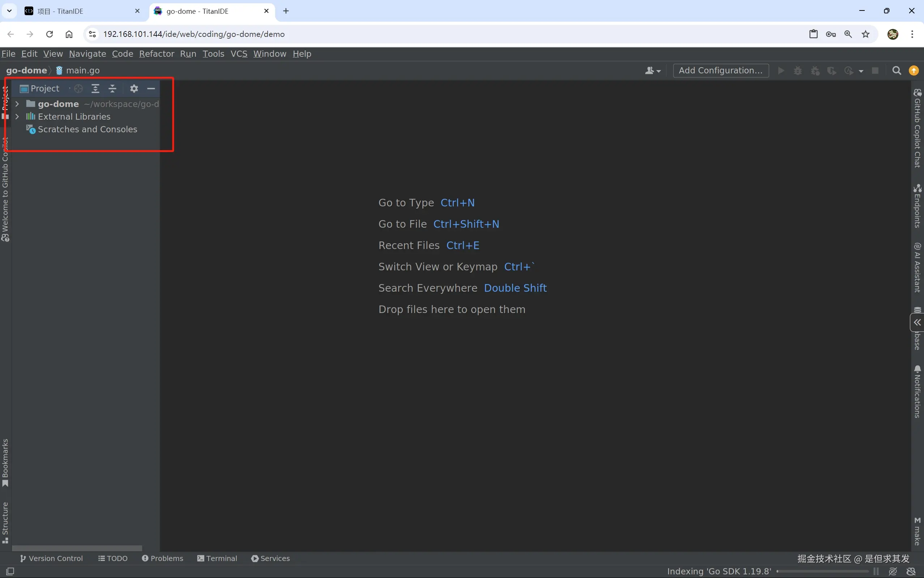Open Project panel settings gear
The height and width of the screenshot is (578, 924).
point(134,89)
